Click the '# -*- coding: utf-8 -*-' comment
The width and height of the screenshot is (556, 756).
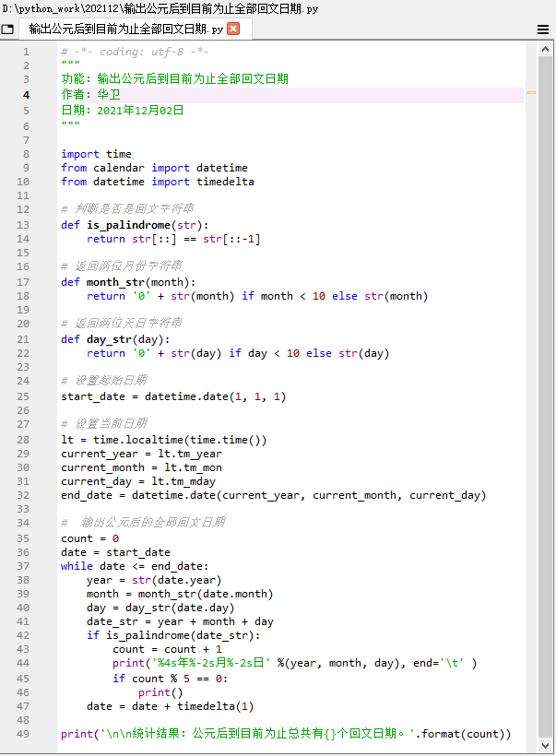(x=135, y=52)
